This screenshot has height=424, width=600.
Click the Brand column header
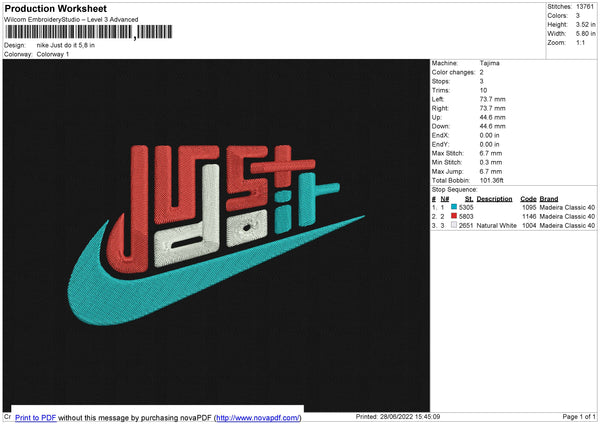549,199
